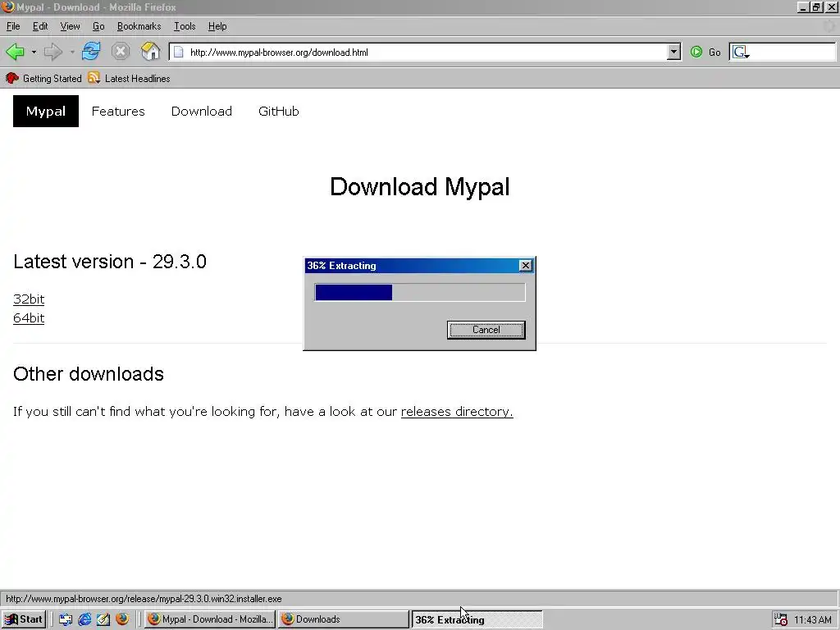Launch Firefox from quick launch

123,619
